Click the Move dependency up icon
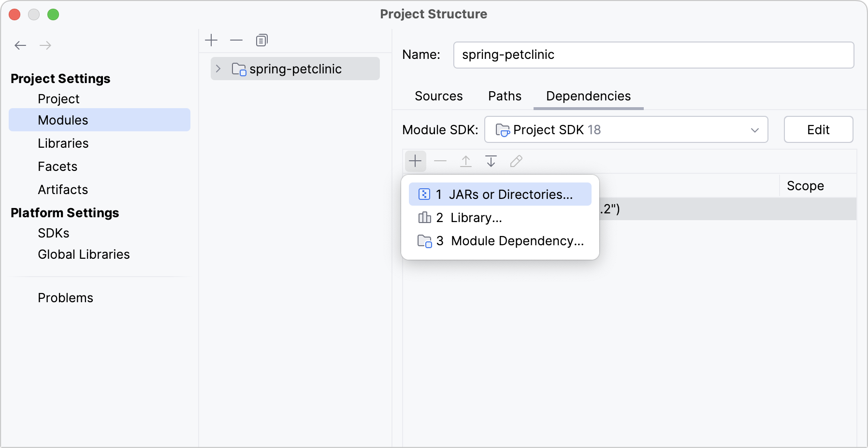868x448 pixels. click(465, 161)
